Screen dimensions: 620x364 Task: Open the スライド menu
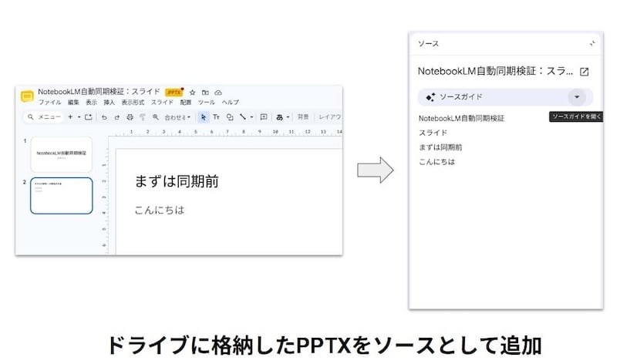point(162,103)
